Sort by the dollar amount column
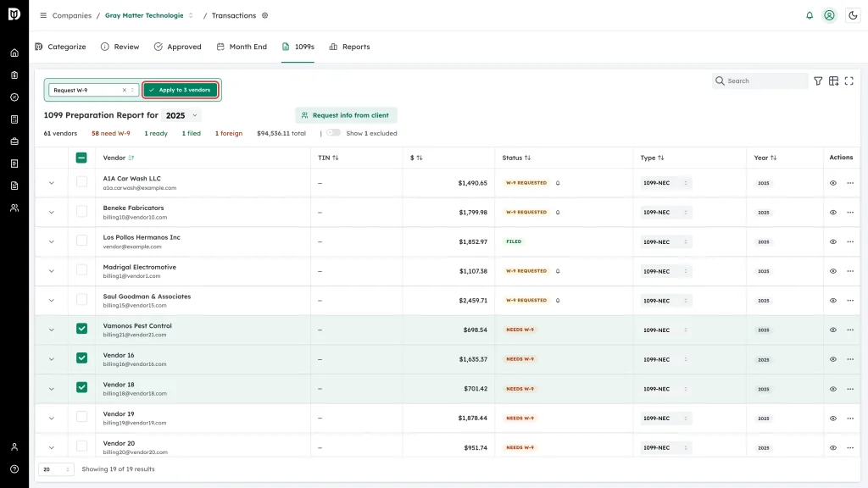Viewport: 868px width, 488px height. click(416, 158)
